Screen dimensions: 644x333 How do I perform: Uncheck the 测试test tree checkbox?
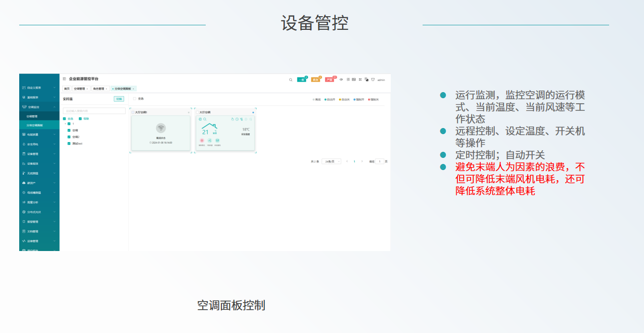tap(69, 143)
